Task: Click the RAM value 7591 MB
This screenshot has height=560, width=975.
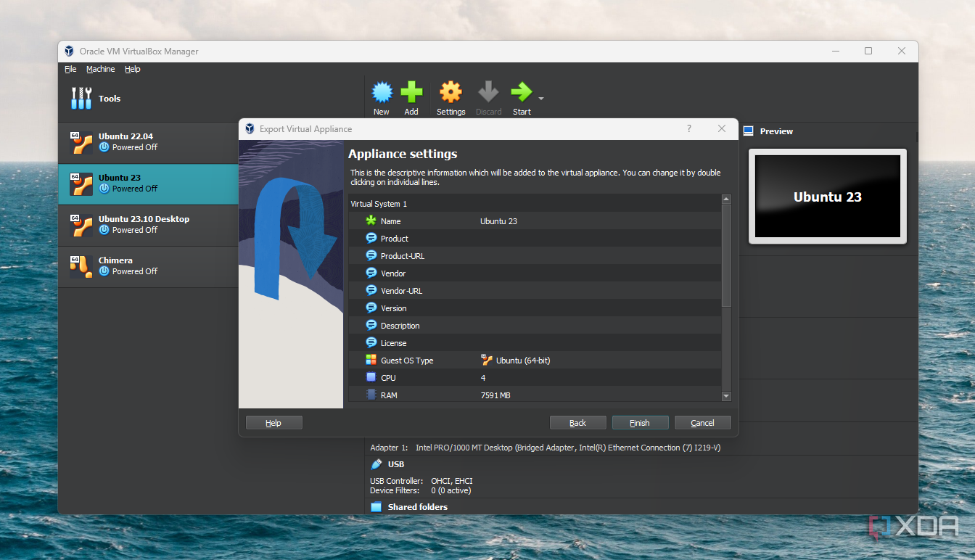Action: (495, 395)
